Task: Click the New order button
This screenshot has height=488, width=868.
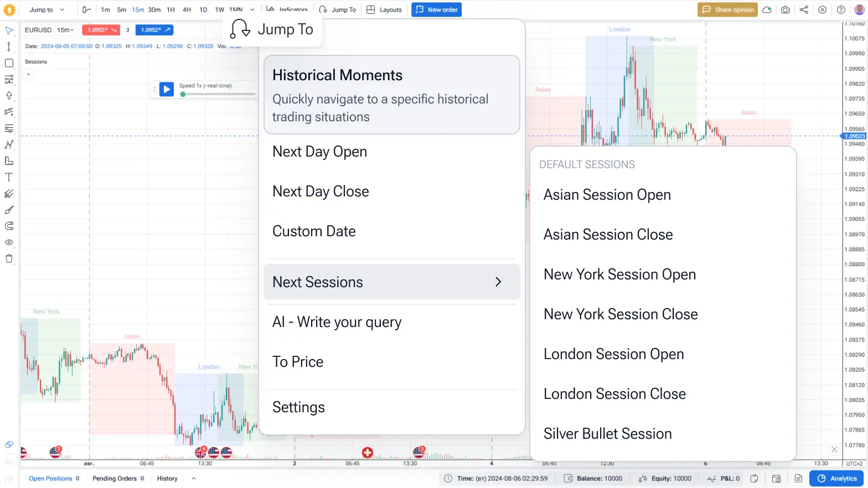Action: pos(436,10)
